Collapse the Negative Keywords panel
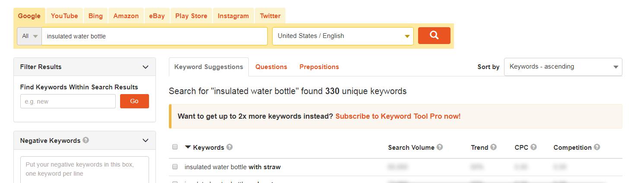Screen dimensions: 644x183 146,140
